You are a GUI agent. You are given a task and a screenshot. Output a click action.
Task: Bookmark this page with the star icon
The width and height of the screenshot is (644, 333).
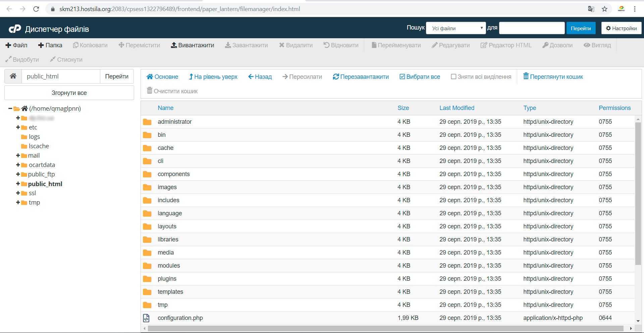pos(604,9)
